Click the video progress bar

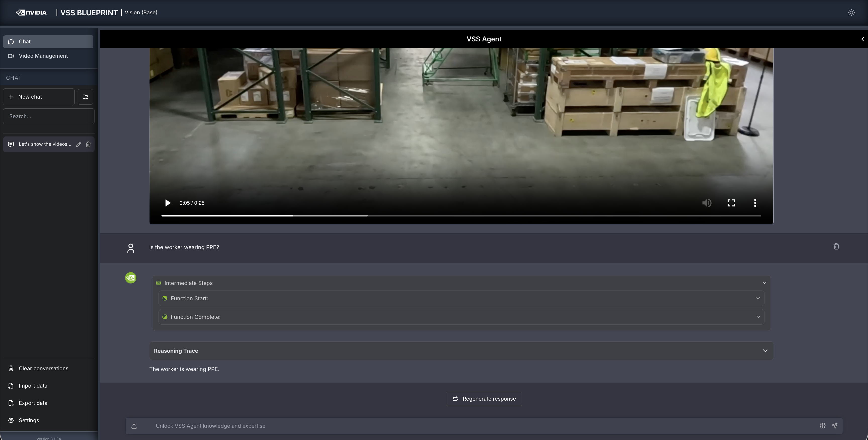click(461, 215)
